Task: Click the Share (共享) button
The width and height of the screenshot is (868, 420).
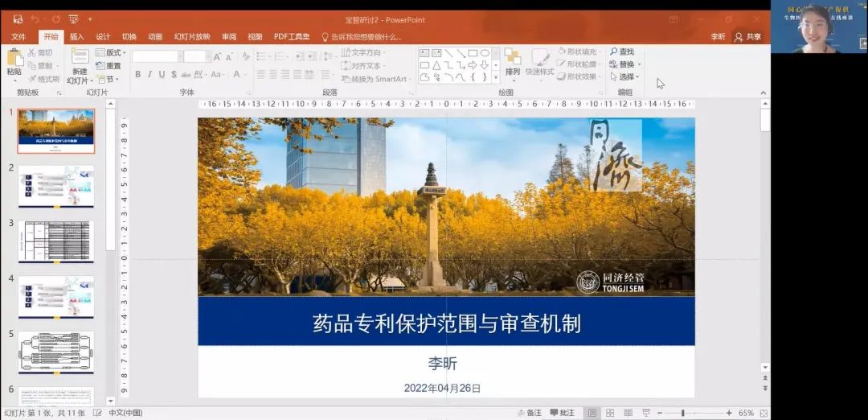Action: tap(747, 37)
